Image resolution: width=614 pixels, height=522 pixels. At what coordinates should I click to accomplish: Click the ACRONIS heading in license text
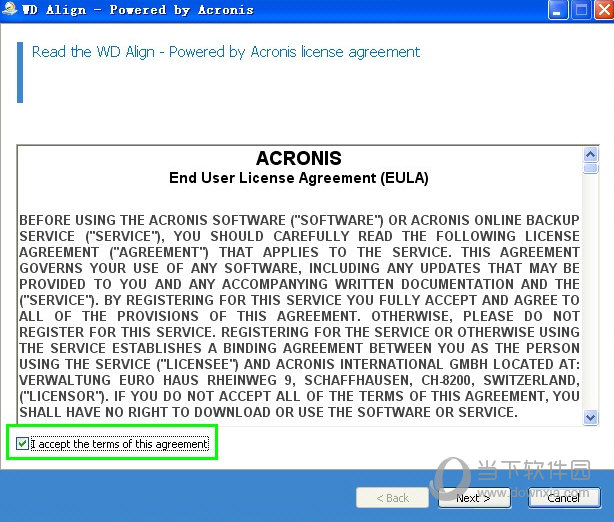click(299, 159)
